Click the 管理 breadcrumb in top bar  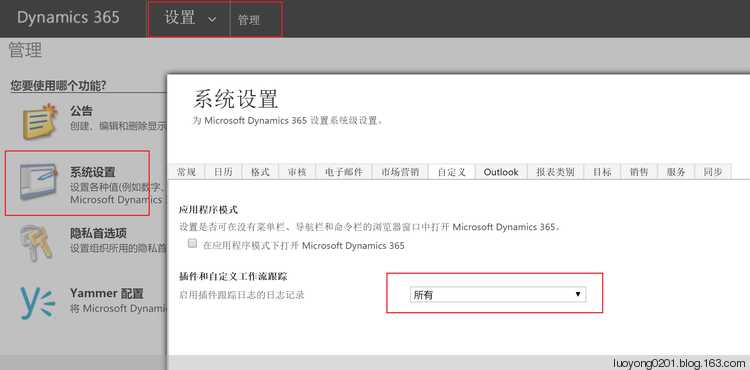coord(249,20)
